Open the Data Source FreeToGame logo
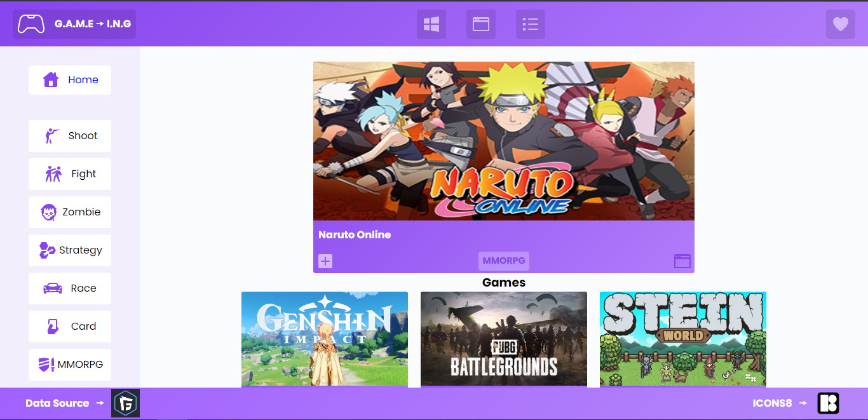Viewport: 868px width, 420px height. tap(126, 403)
